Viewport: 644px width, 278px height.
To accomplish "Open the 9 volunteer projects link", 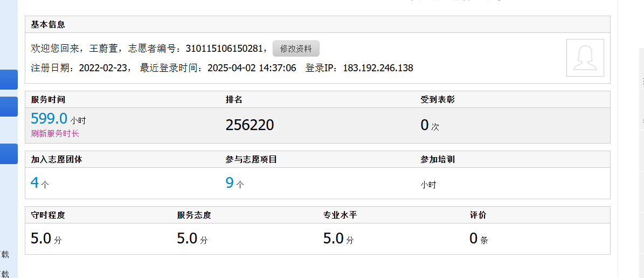I will (230, 182).
